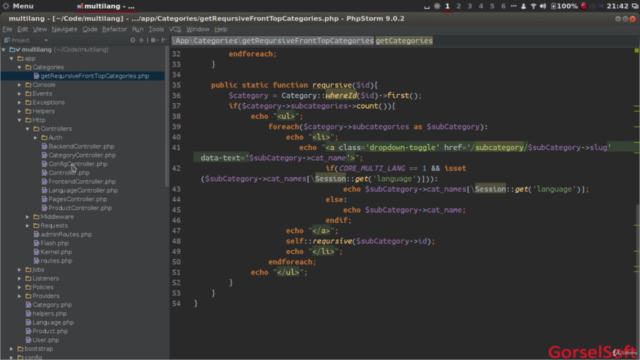Screen dimensions: 640x360
Task: Collapse the Categories folder
Action: (x=20, y=67)
